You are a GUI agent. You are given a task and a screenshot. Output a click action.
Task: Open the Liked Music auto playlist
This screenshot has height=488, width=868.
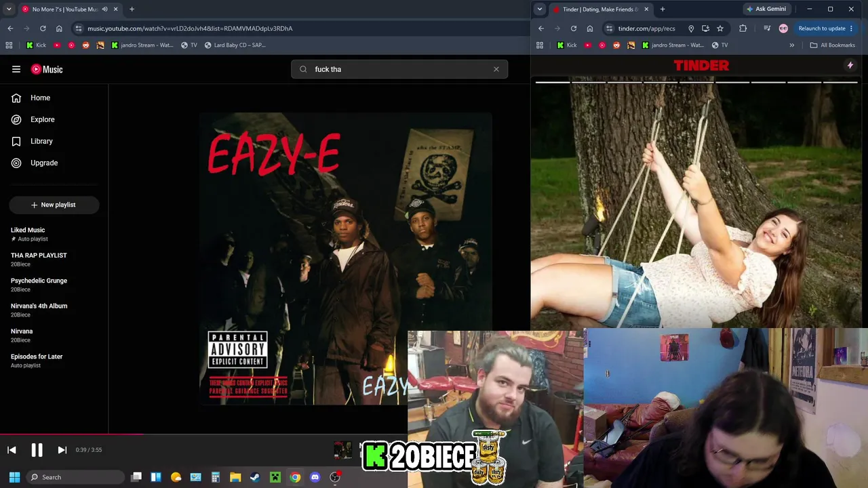coord(29,234)
